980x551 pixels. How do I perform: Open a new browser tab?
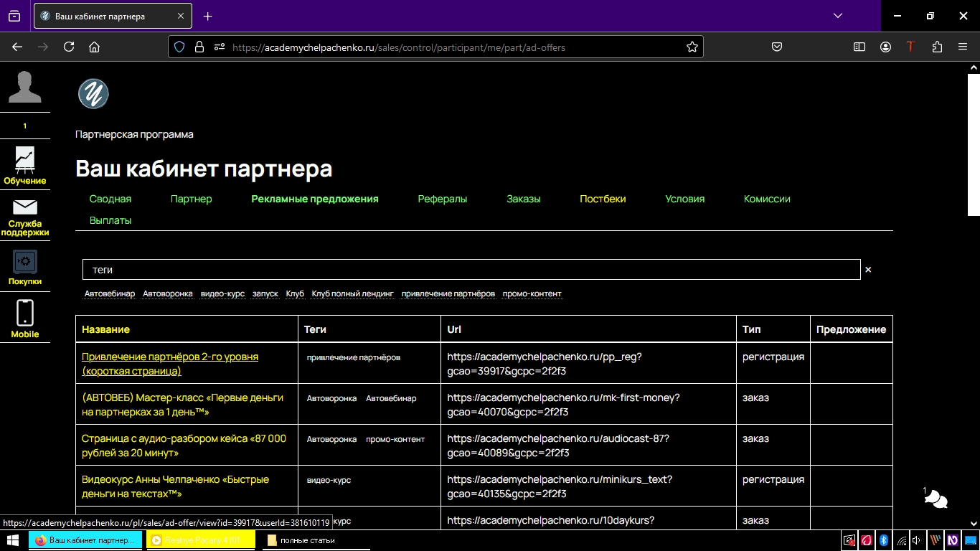208,16
